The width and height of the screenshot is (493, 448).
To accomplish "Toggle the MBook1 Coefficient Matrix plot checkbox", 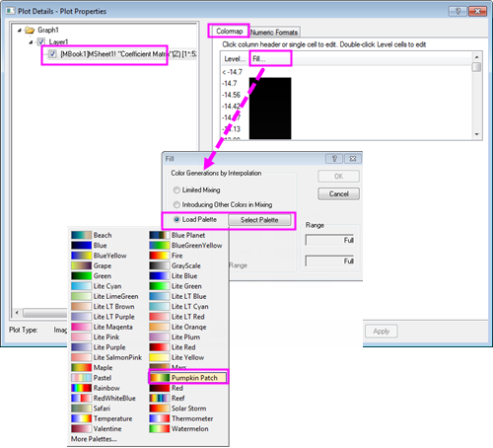I will pyautogui.click(x=52, y=54).
